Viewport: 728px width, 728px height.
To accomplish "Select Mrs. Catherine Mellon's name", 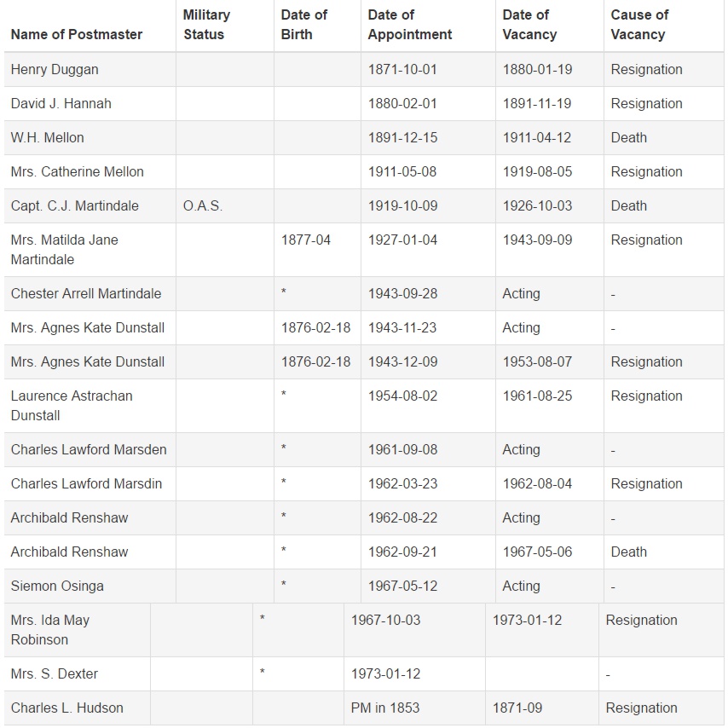I will point(78,172).
